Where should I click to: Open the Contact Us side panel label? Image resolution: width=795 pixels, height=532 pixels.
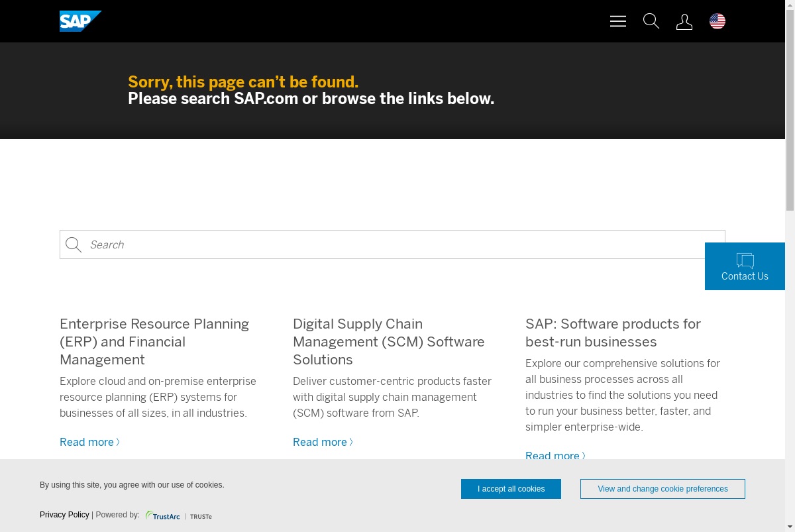point(745,276)
